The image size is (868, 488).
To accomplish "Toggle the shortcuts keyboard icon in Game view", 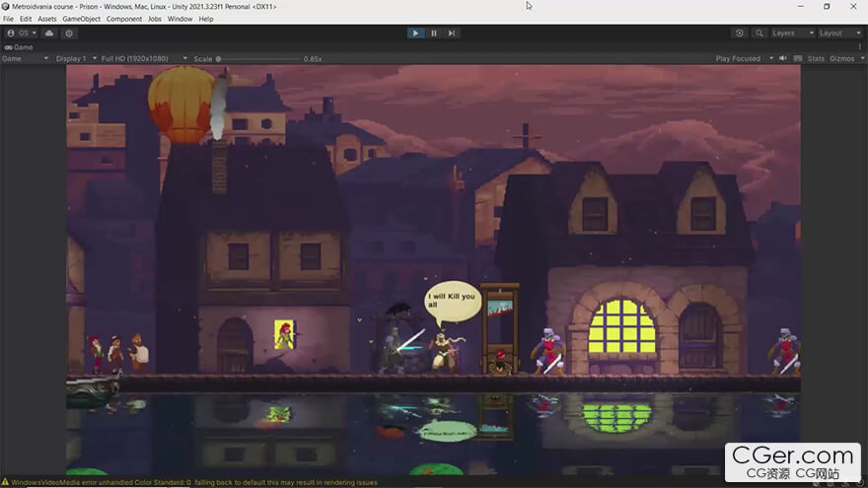I will [798, 58].
